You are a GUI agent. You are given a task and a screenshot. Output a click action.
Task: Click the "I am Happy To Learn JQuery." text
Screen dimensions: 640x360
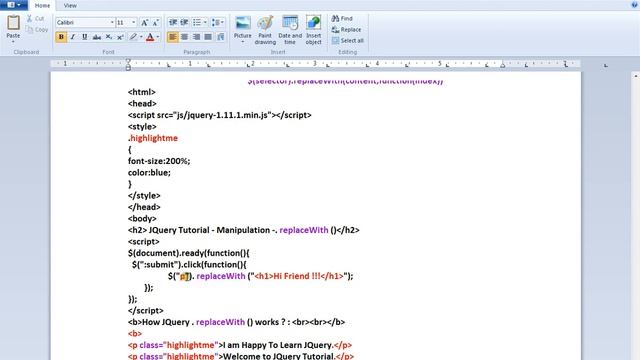coord(278,345)
